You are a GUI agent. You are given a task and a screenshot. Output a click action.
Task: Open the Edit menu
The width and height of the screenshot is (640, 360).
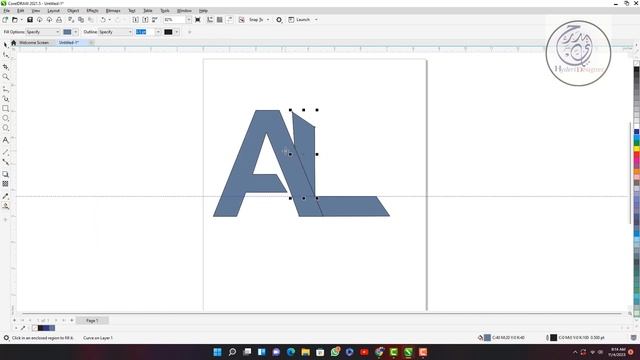(20, 11)
